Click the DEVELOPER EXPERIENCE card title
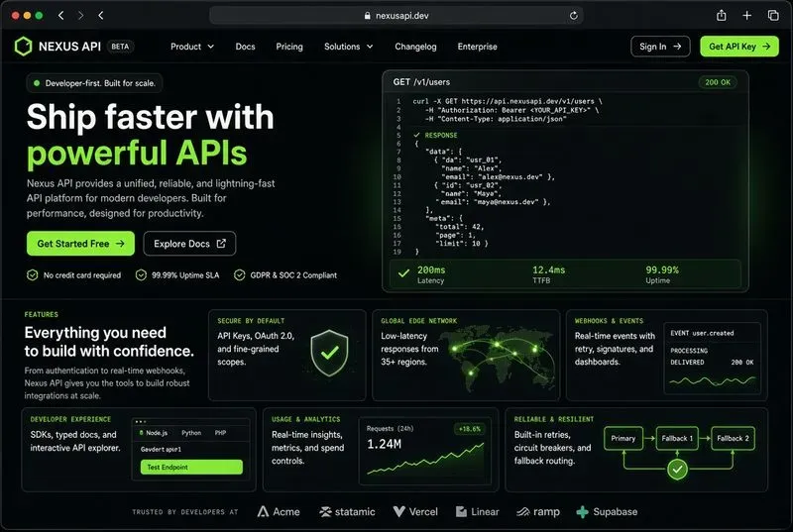Viewport: 793px width, 532px height. pyautogui.click(x=70, y=419)
